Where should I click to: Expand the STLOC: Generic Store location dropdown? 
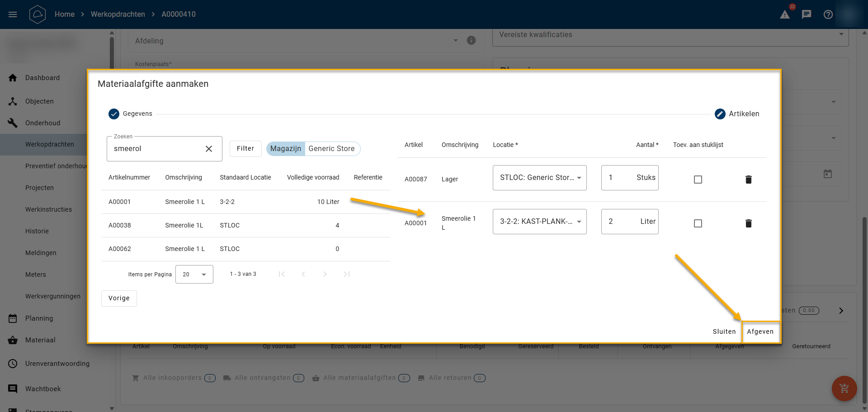539,178
